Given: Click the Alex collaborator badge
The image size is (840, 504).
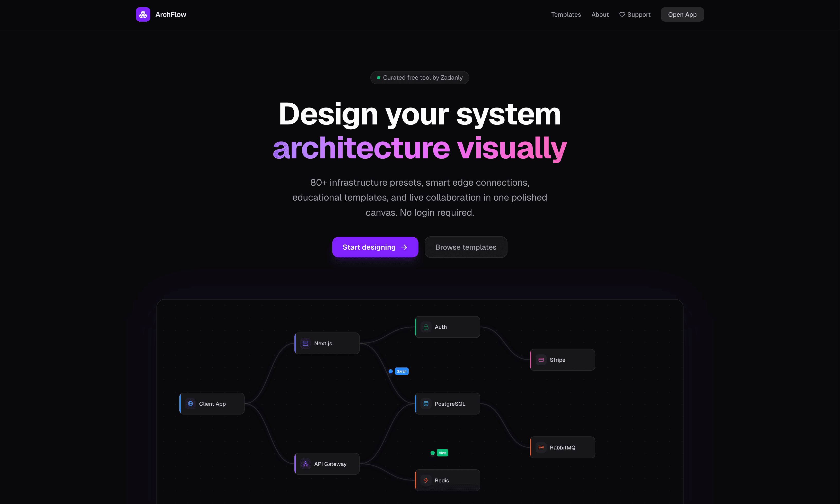Looking at the screenshot, I should 442,453.
